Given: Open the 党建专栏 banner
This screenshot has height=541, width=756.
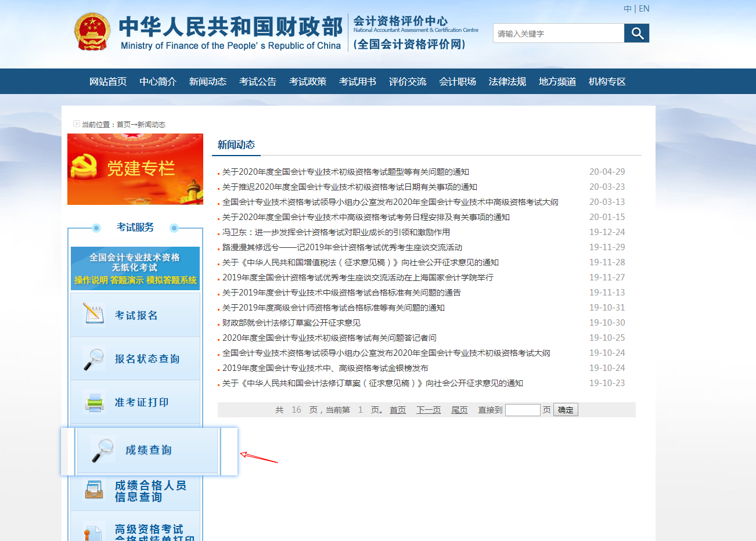Looking at the screenshot, I should coord(135,169).
